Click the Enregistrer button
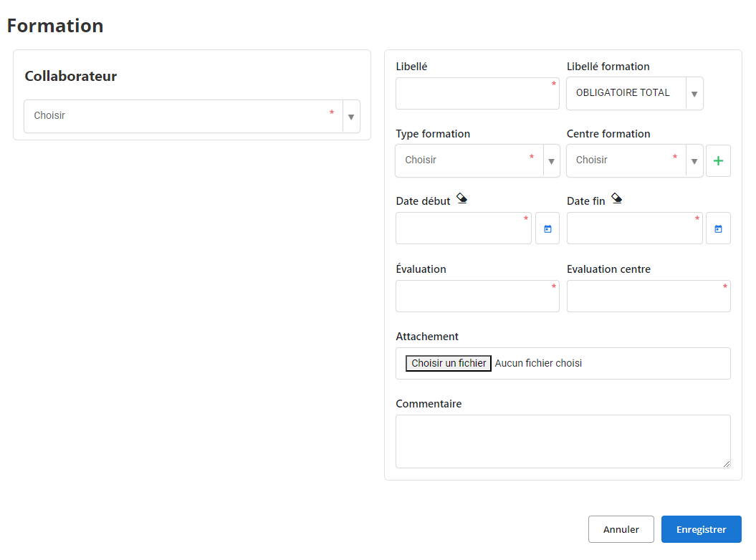This screenshot has width=756, height=560. tap(701, 529)
